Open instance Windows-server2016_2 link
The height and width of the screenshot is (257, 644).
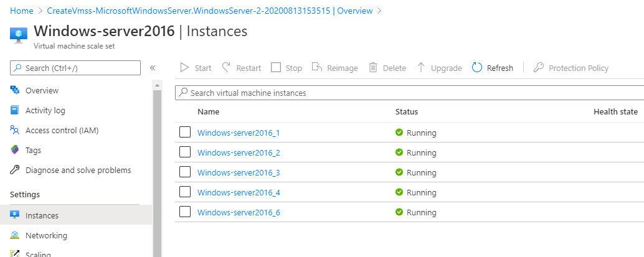pyautogui.click(x=239, y=152)
